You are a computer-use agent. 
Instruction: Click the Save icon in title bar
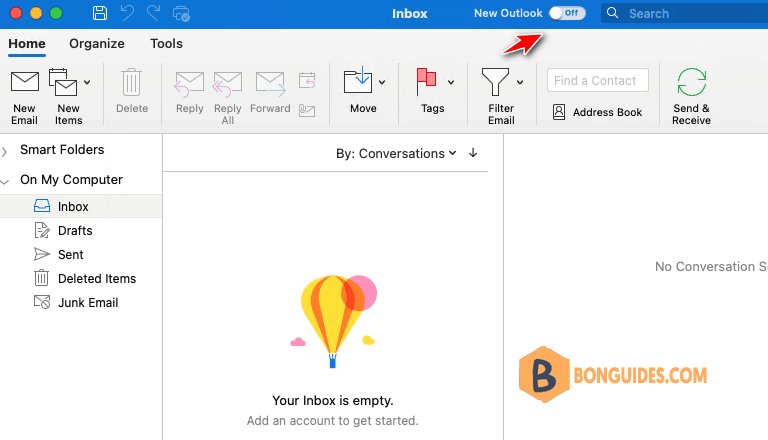(100, 13)
